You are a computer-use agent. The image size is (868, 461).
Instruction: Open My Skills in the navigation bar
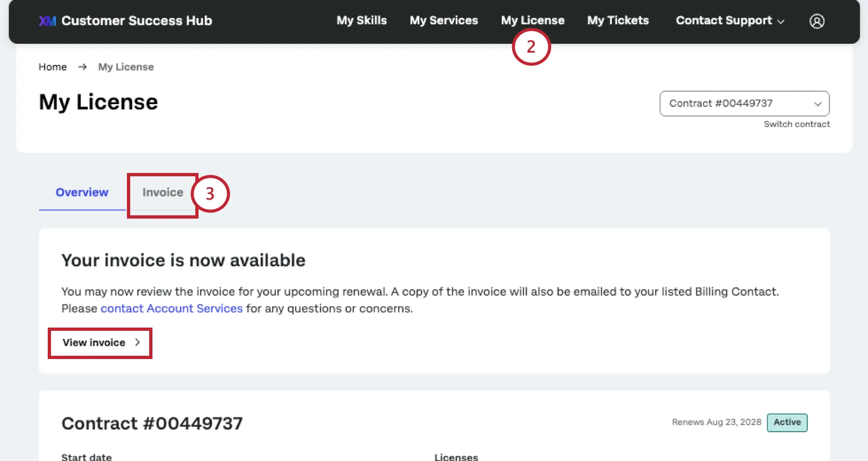(x=361, y=21)
